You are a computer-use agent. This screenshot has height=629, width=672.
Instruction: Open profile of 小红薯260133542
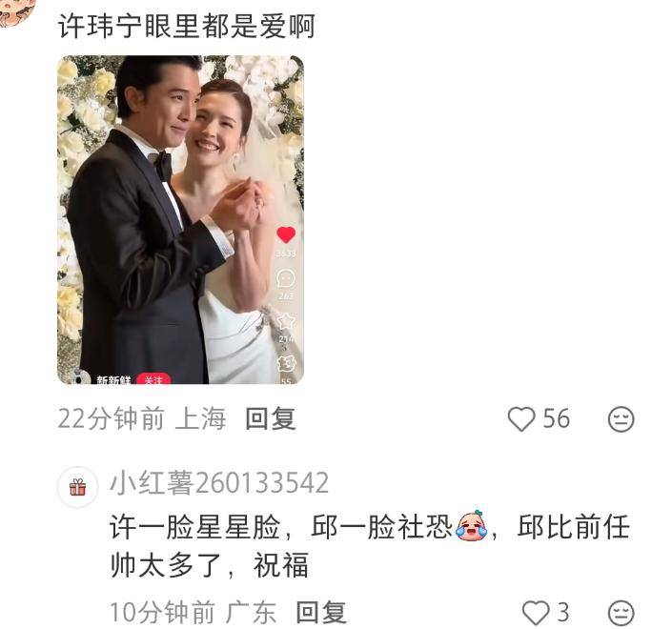click(219, 482)
